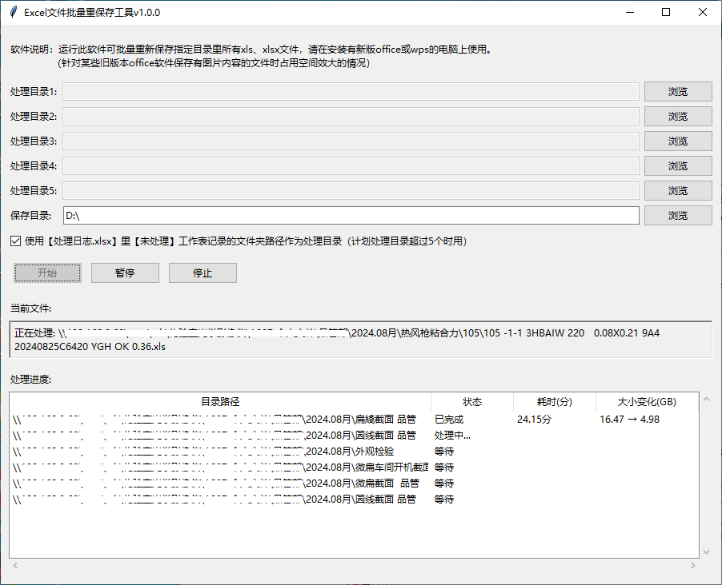Select the 微扁车间开机截面 row
Viewport: 722px width, 586px height.
[x=354, y=467]
